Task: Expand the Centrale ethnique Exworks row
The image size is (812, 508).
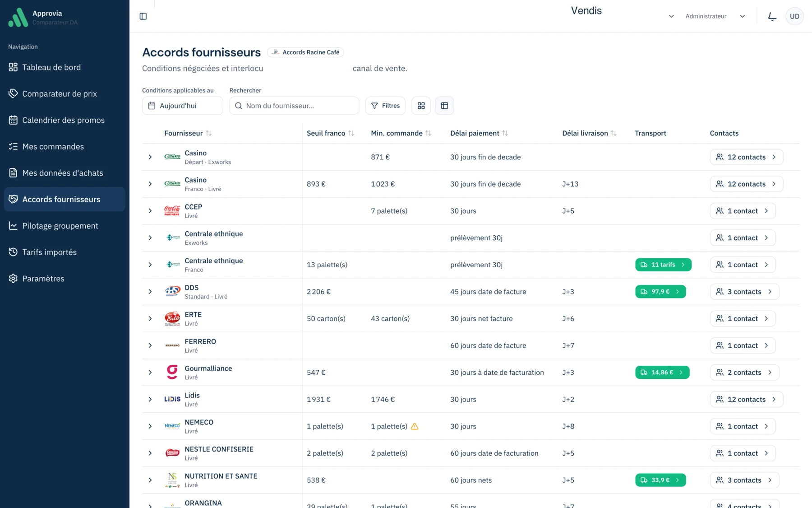Action: click(x=150, y=238)
